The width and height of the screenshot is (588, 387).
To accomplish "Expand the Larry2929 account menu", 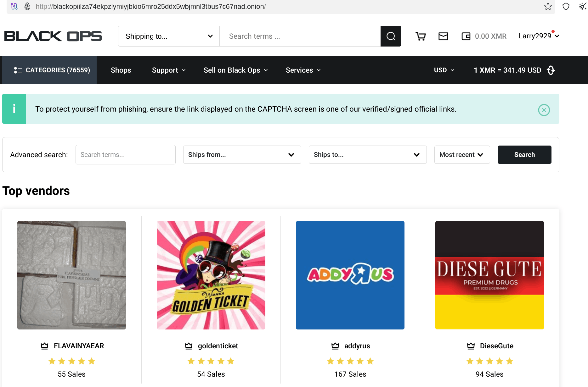I will [539, 36].
